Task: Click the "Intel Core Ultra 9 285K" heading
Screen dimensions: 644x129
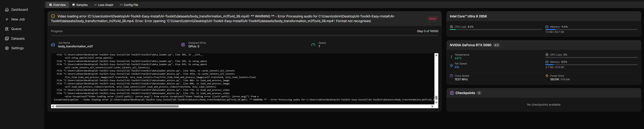Action: coord(468,16)
